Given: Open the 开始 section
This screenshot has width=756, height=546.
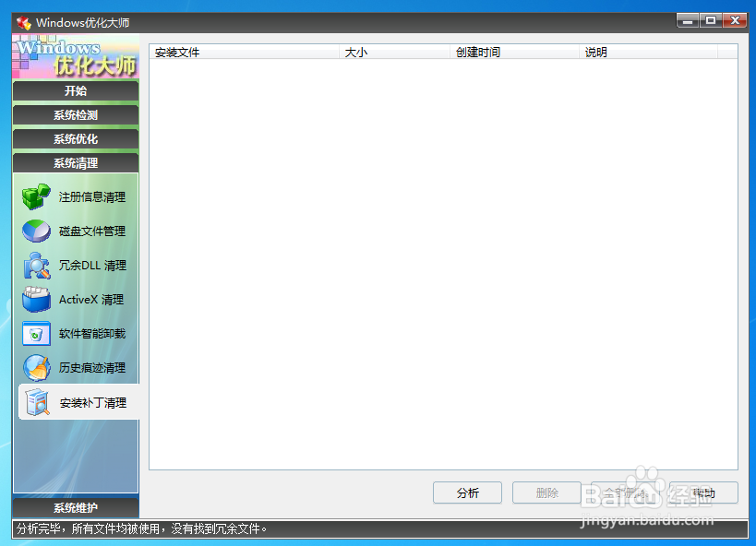Looking at the screenshot, I should [76, 91].
